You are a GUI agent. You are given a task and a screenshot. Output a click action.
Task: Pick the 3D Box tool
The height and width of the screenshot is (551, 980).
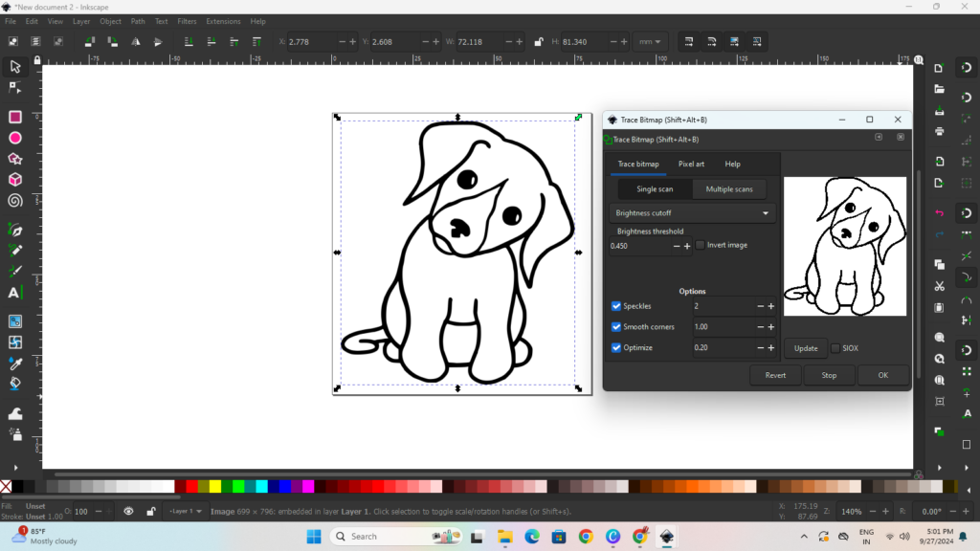pos(15,180)
